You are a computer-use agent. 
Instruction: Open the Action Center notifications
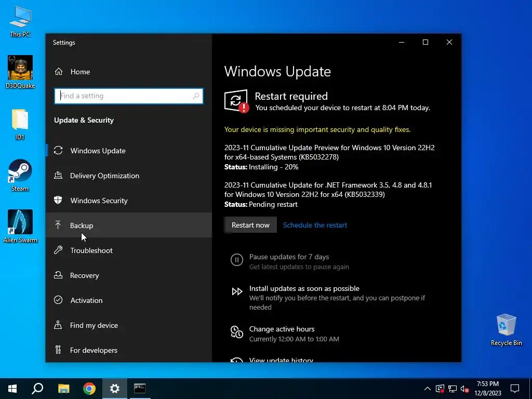515,389
